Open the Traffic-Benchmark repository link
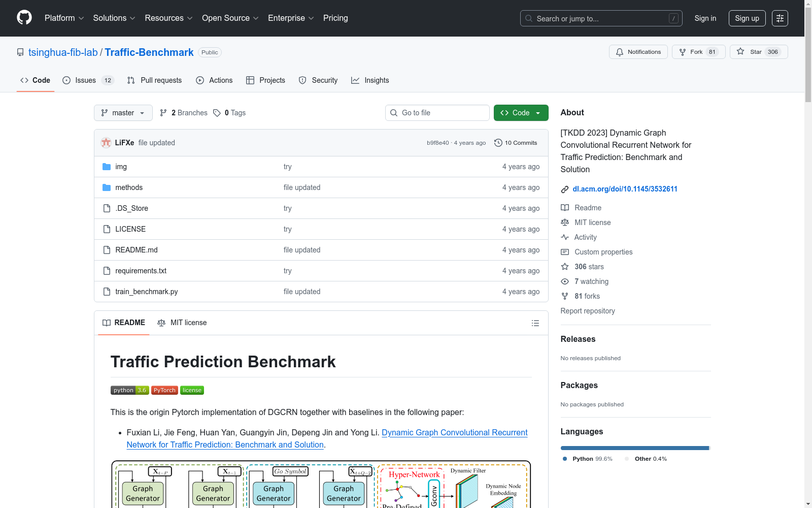Image resolution: width=812 pixels, height=508 pixels. 149,52
